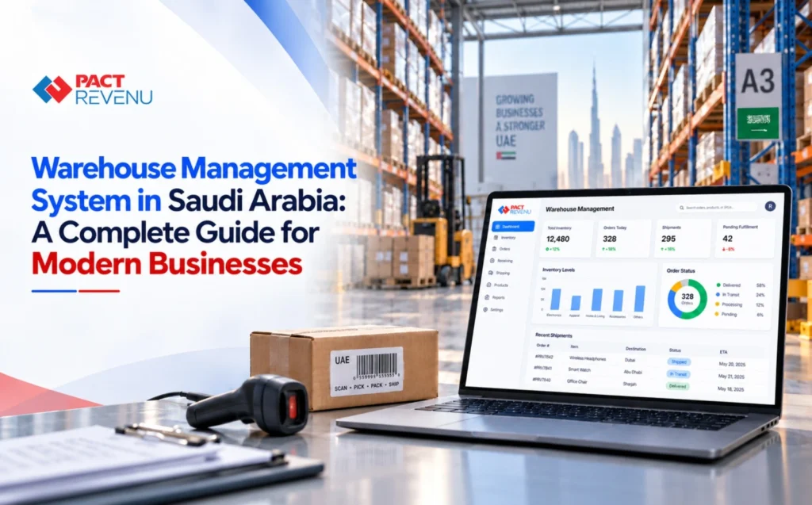Click the Order Status panel title
Image resolution: width=812 pixels, height=505 pixels.
[x=681, y=271]
